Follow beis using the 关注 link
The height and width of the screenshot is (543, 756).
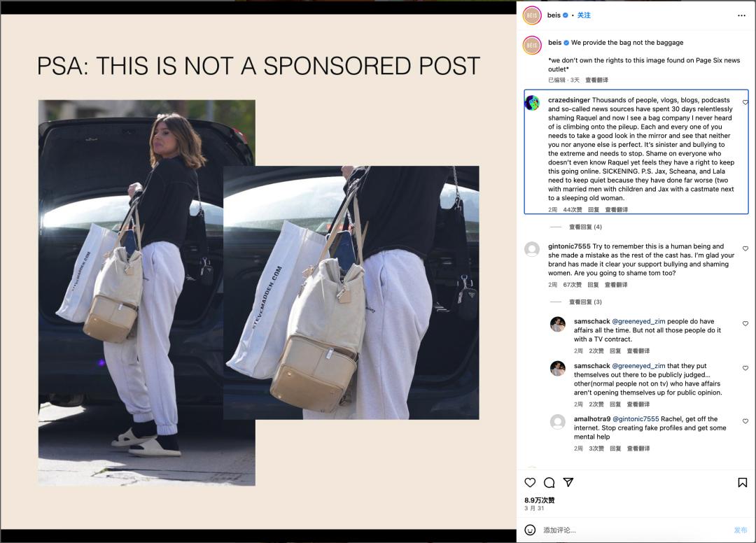tap(584, 15)
